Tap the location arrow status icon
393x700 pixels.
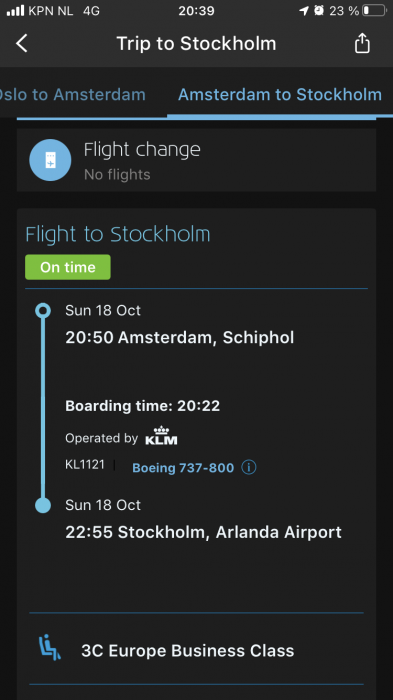pyautogui.click(x=304, y=10)
